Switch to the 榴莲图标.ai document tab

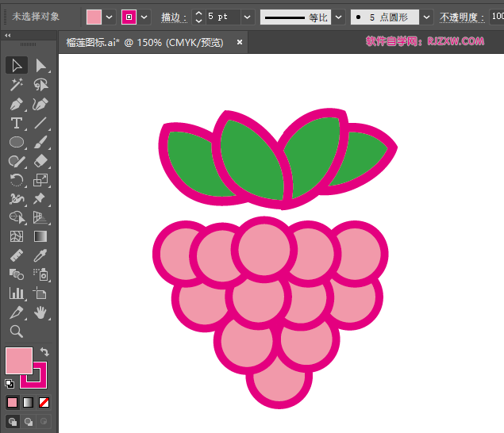coord(144,42)
